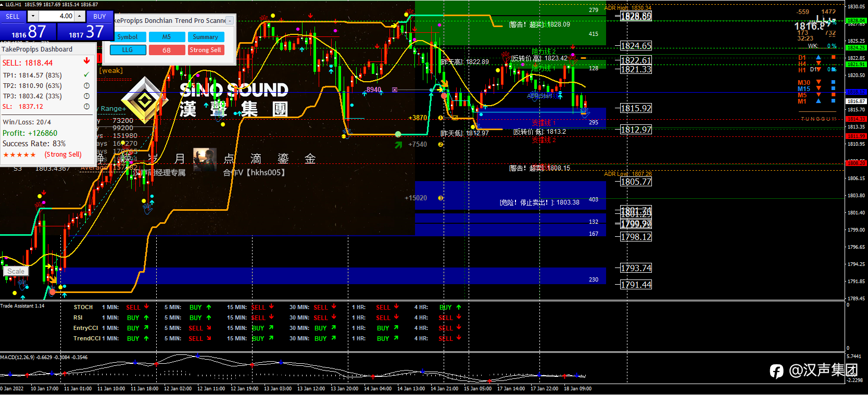Click the orange down triangle beside H4

tap(819, 63)
